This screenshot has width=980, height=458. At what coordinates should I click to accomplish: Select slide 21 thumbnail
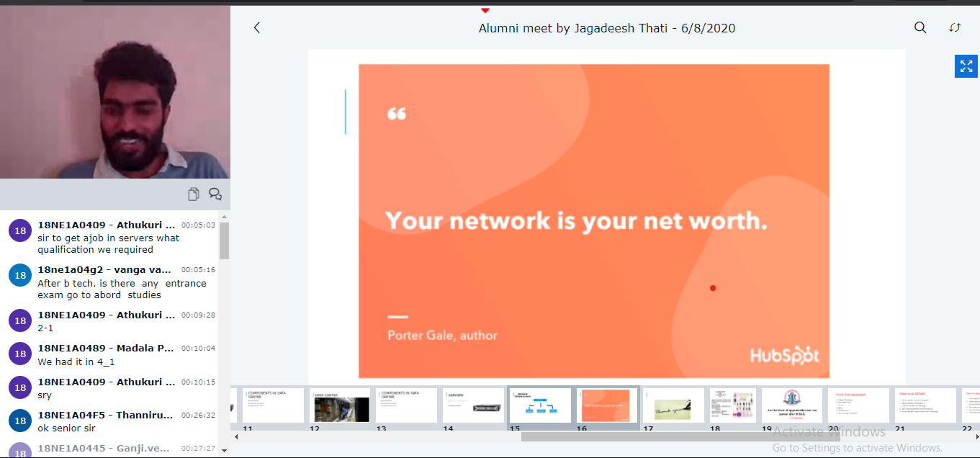point(925,405)
